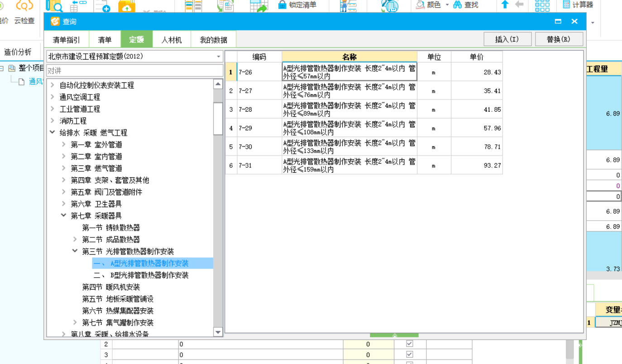Click the gray left arrow icon
Screen dimensions: 622x364
click(x=519, y=5)
